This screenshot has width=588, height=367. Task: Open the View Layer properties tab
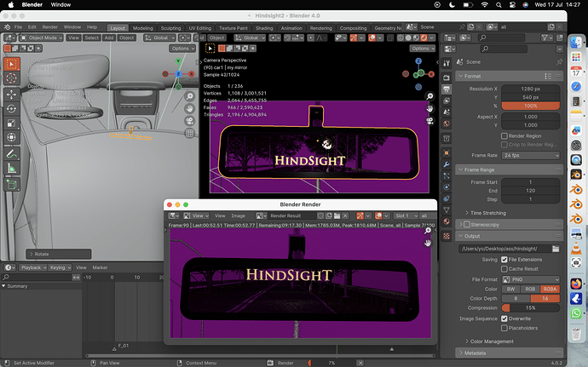coord(447,100)
